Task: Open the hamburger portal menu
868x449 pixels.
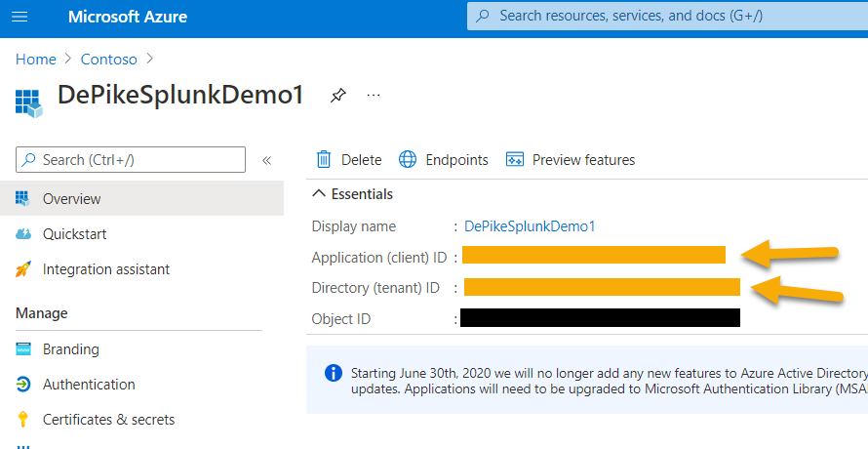Action: coord(21,17)
